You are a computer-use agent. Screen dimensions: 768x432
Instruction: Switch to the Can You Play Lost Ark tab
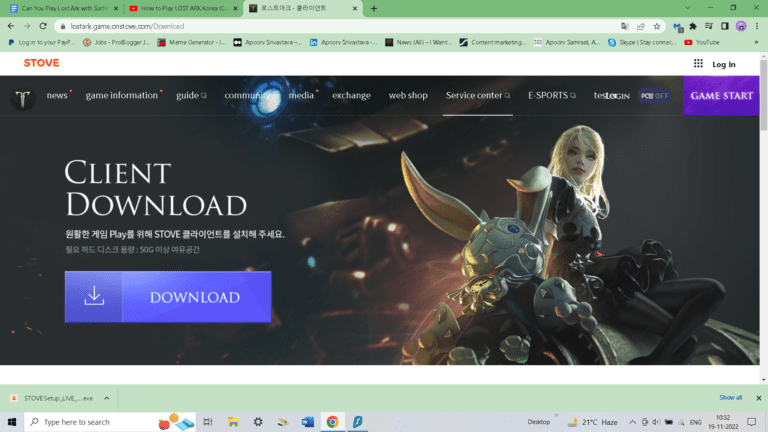click(63, 8)
